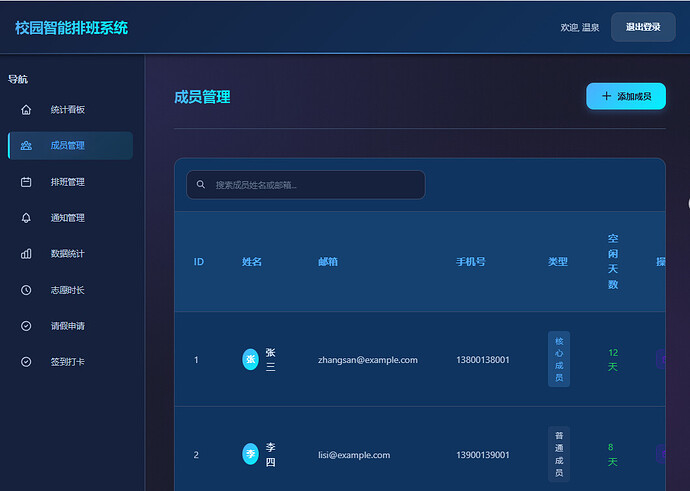
Task: Click the 空闲天数 column header
Action: tap(613, 262)
